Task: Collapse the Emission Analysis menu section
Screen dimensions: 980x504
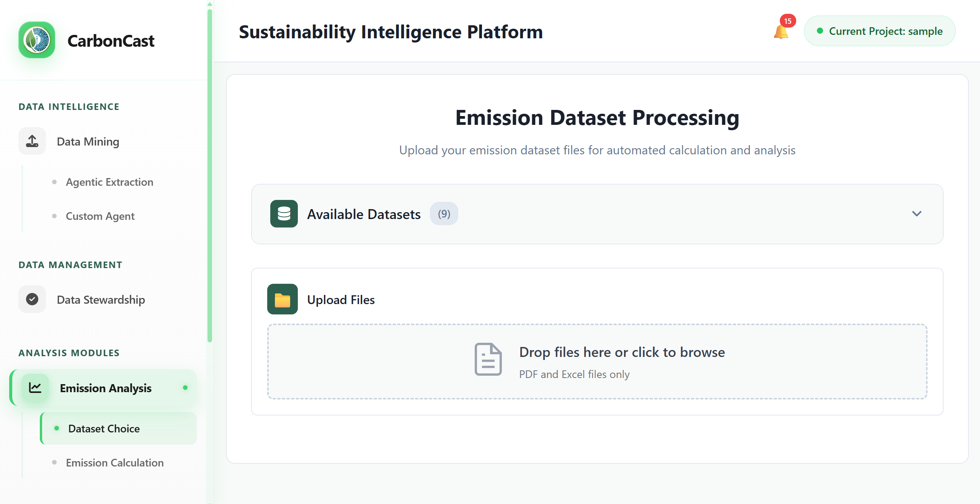Action: [x=106, y=388]
